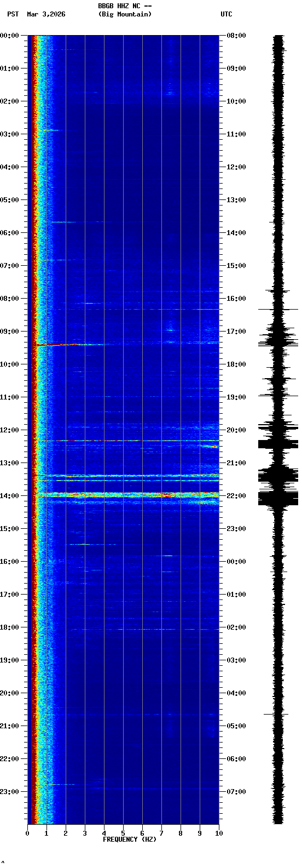Click the low-frequency spectrogram event near PST 09:25
Screen dimensions: 302x868
71,345
